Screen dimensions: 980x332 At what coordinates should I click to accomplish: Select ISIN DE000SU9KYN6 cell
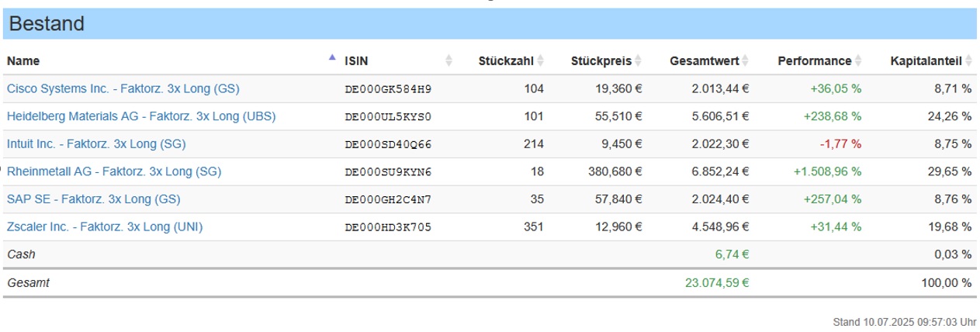[388, 172]
